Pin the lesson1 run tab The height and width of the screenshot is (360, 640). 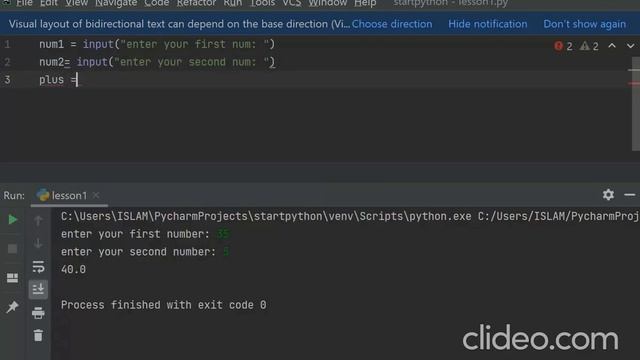pos(12,307)
